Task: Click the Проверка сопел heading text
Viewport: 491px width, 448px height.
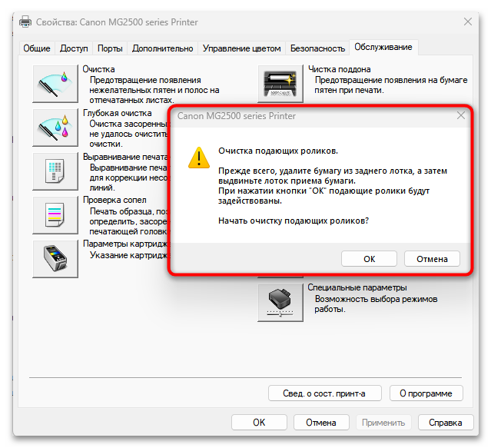Action: tap(114, 200)
